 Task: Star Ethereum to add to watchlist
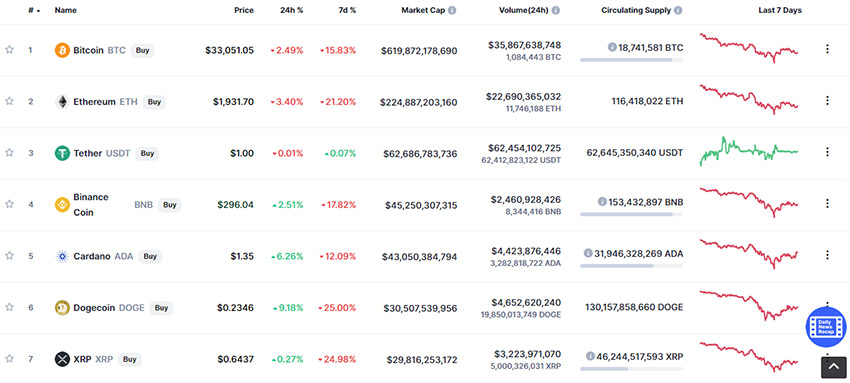pos(9,101)
